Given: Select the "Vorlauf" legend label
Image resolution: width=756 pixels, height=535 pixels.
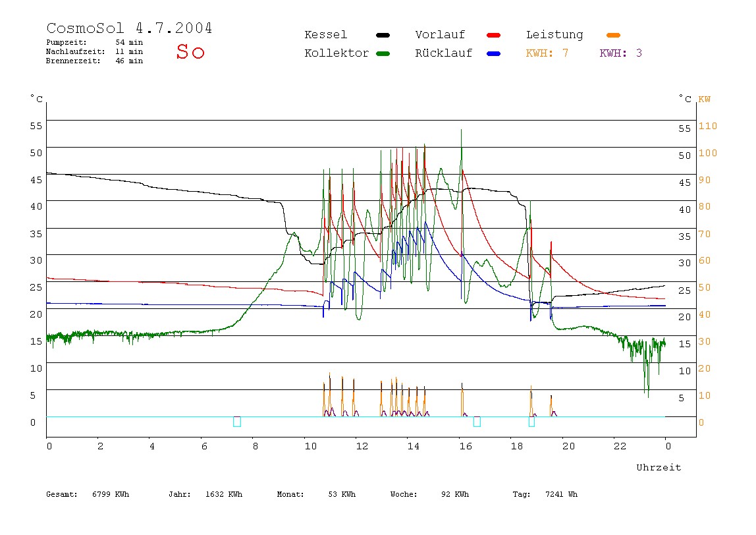Looking at the screenshot, I should click(440, 35).
